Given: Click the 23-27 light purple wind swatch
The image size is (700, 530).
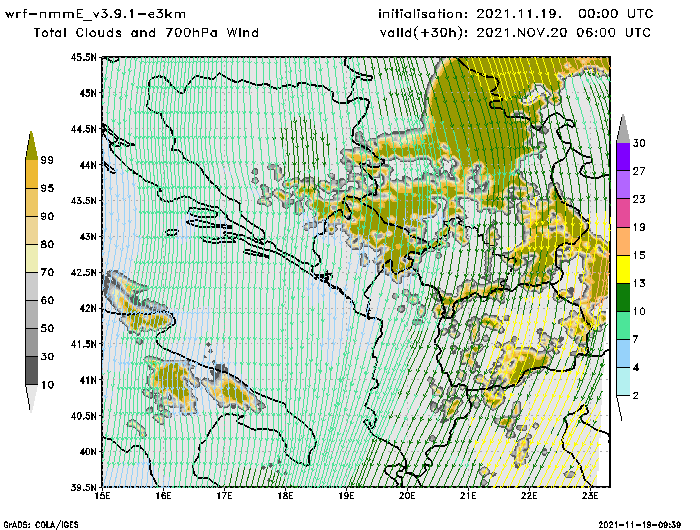Looking at the screenshot, I should [623, 185].
